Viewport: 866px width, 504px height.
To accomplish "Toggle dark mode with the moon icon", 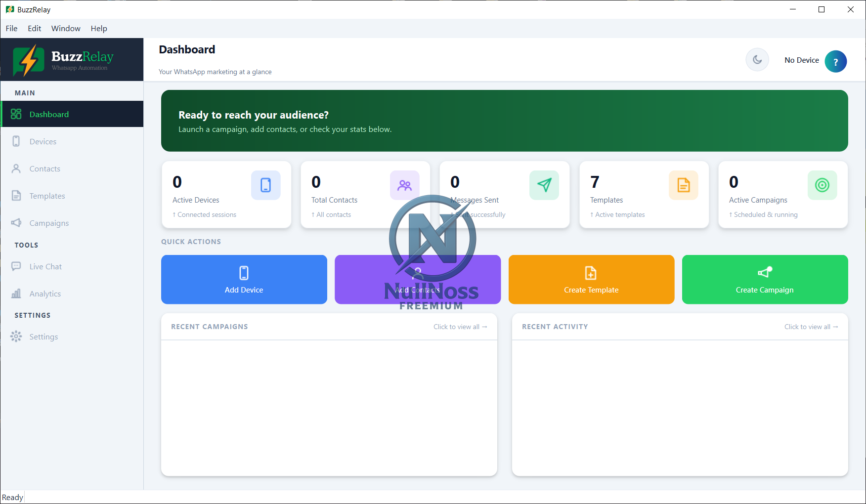I will pos(757,60).
